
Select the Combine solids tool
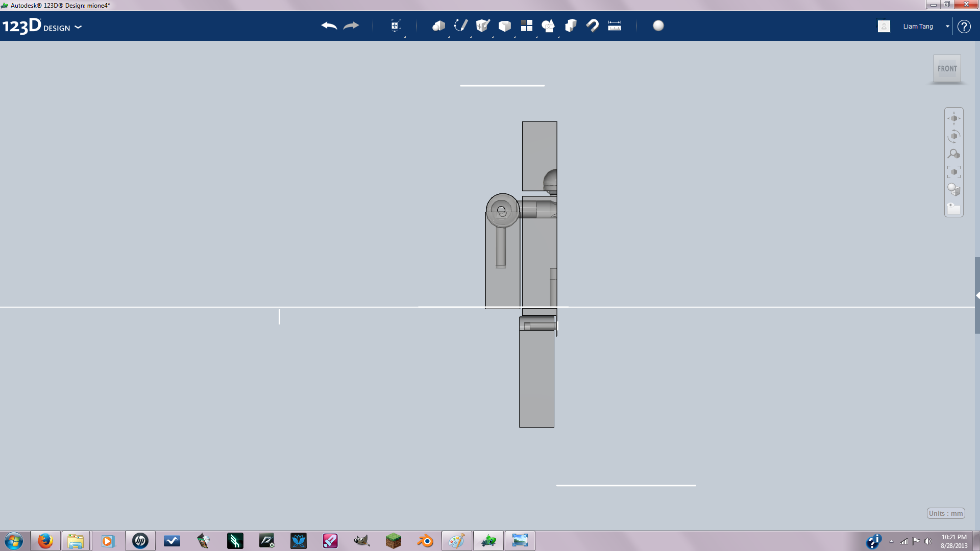click(x=571, y=26)
